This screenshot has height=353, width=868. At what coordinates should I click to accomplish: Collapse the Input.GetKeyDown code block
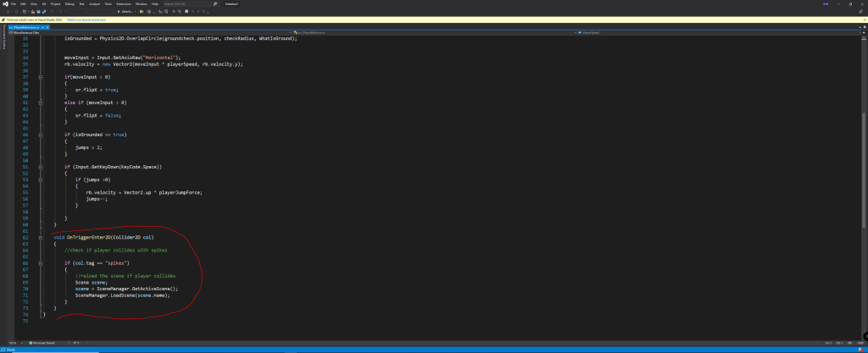(40, 166)
